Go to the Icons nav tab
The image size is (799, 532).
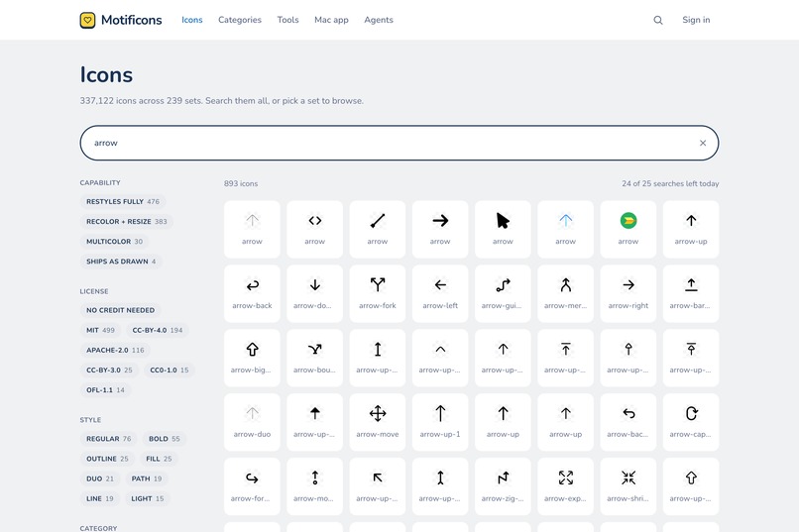pyautogui.click(x=192, y=20)
